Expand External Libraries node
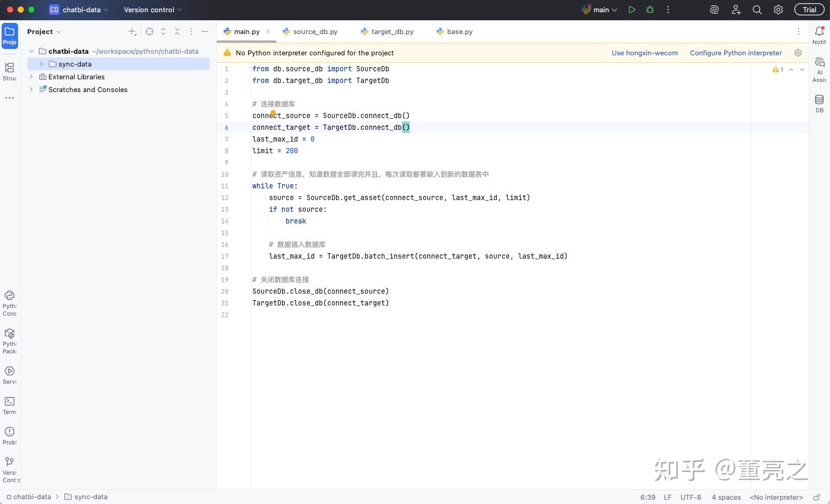Viewport: 830px width, 504px height. coord(31,77)
